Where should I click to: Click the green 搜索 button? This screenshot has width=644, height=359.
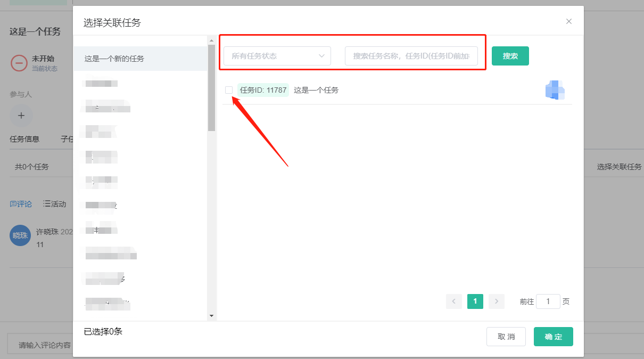click(510, 56)
